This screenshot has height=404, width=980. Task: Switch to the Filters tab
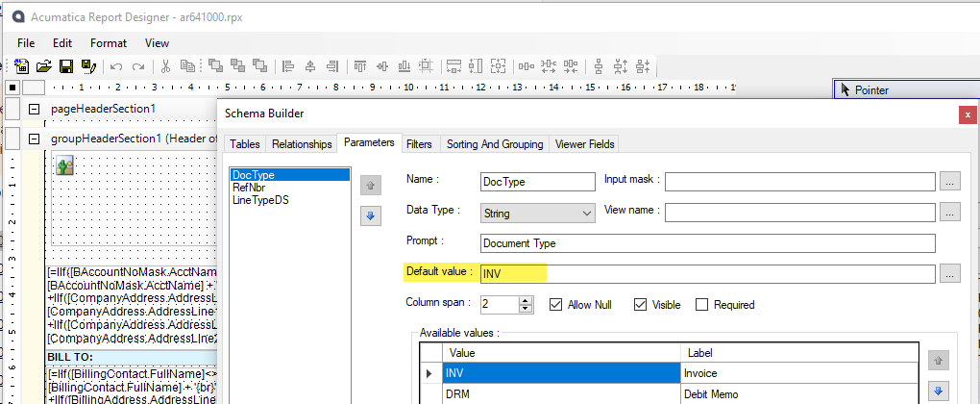click(419, 144)
